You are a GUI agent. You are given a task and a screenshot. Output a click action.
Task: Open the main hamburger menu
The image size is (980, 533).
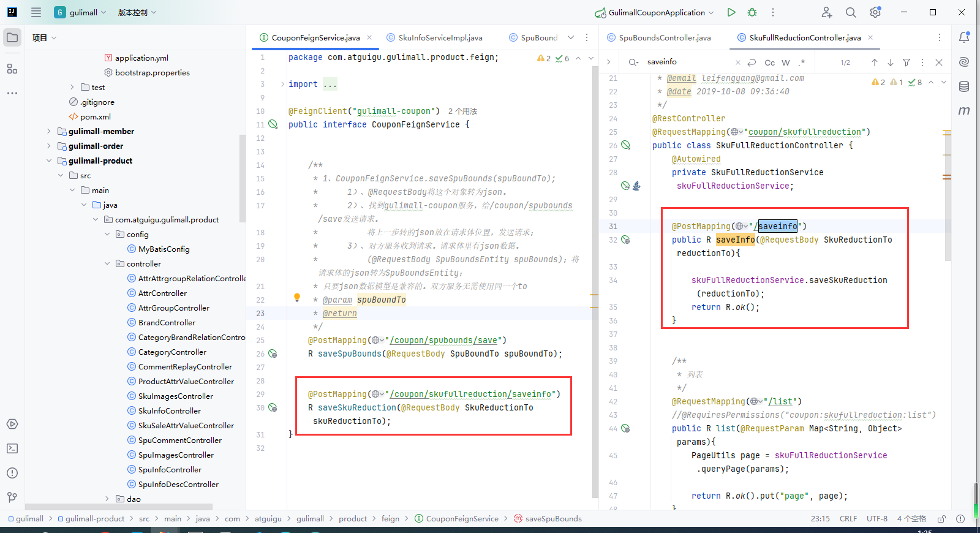[36, 12]
